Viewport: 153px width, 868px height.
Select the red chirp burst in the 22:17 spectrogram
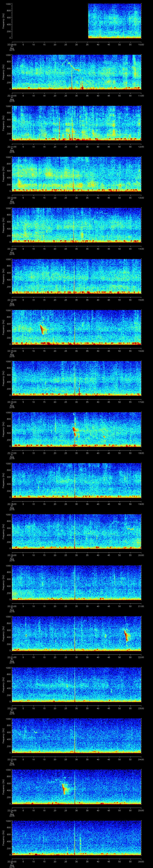(x=75, y=431)
